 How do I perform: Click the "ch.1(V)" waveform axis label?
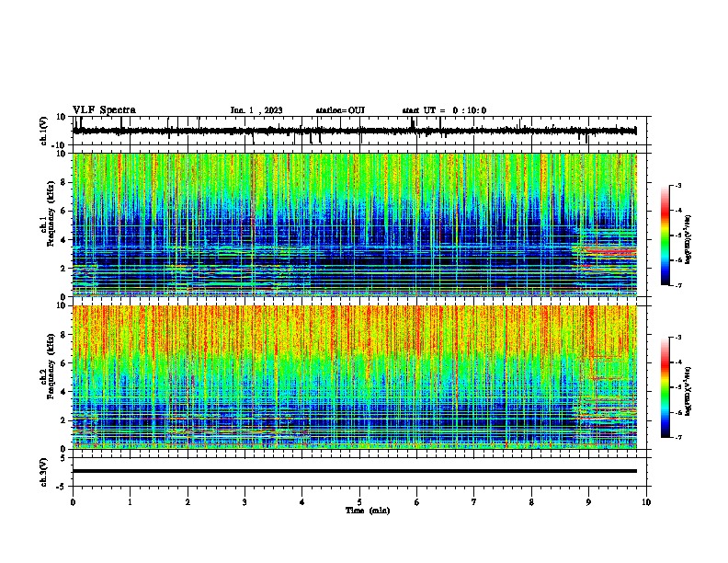(44, 131)
